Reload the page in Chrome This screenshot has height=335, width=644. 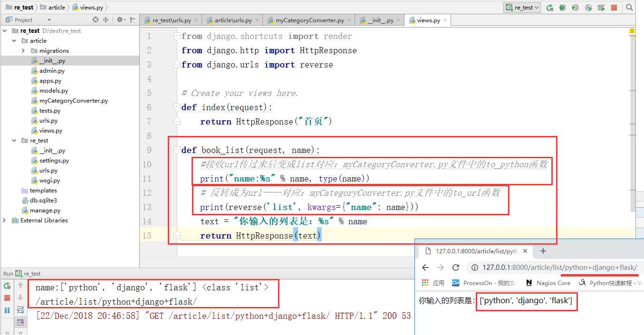(x=456, y=268)
